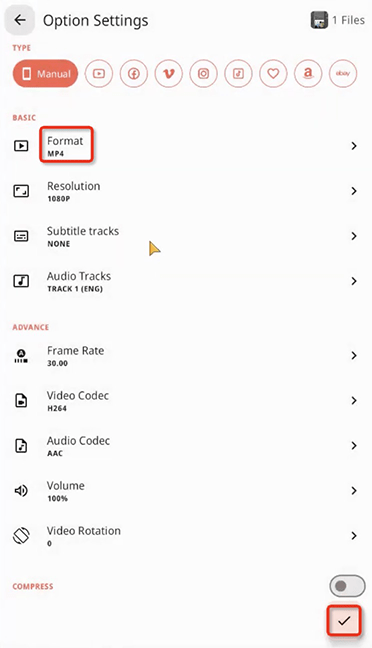Pick the eBay preset icon
The height and width of the screenshot is (648, 372).
tap(343, 74)
